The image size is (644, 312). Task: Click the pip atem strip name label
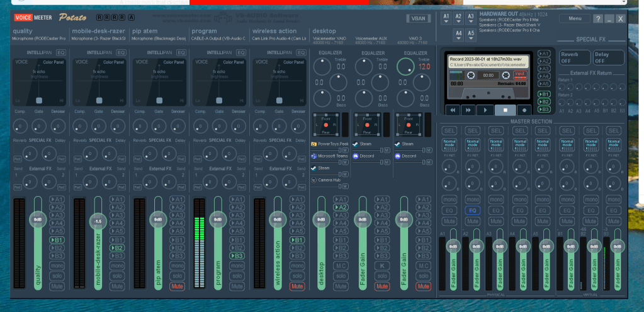(x=145, y=31)
